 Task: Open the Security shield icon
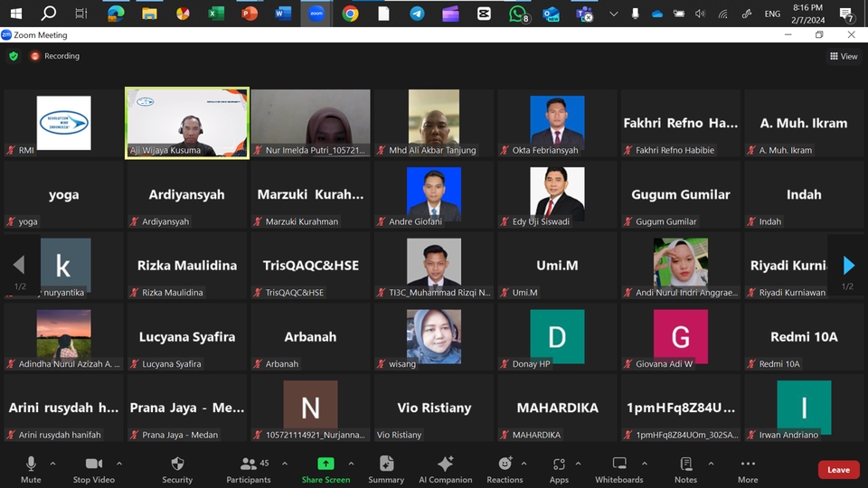[x=177, y=465]
